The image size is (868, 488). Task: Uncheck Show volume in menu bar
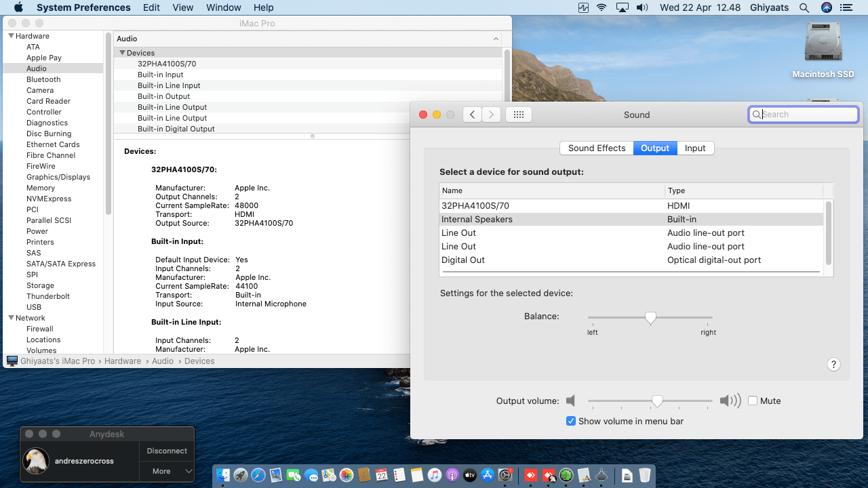tap(571, 421)
